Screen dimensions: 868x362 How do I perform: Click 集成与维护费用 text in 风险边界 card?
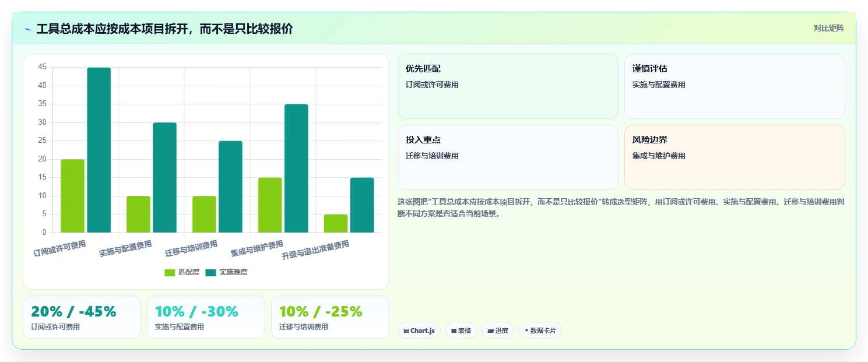[x=659, y=156]
